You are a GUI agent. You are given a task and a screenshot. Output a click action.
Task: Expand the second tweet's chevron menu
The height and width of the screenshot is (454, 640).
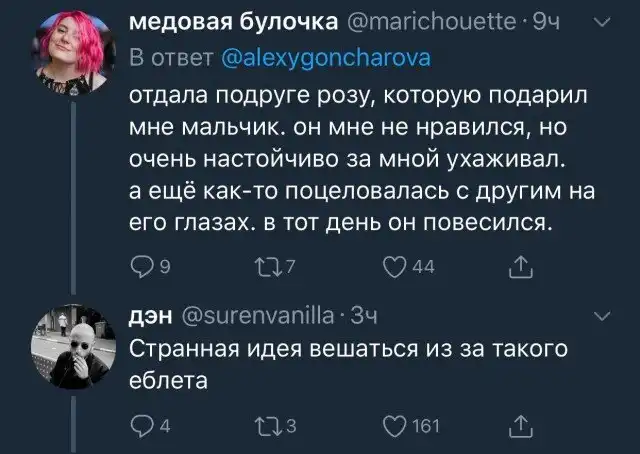tap(600, 317)
